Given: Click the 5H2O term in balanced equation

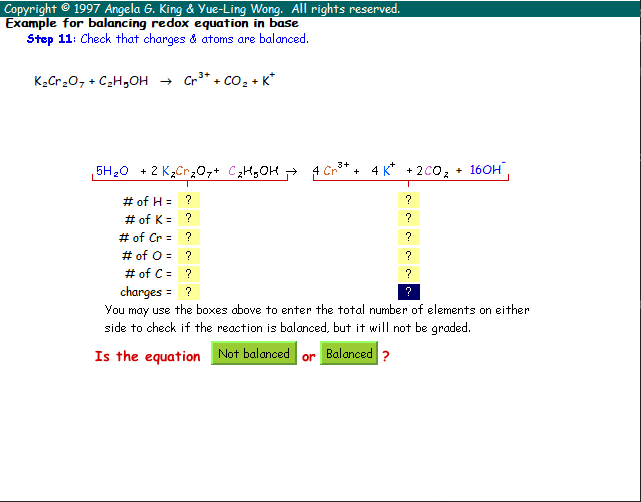Looking at the screenshot, I should (112, 171).
